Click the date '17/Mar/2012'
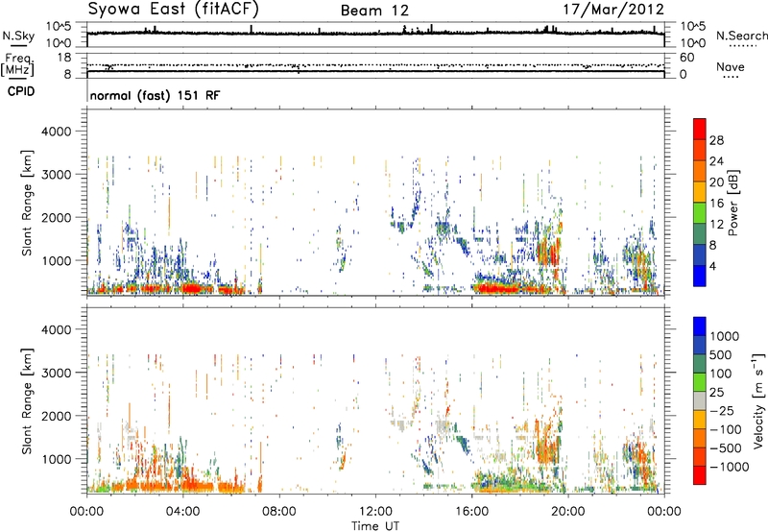 click(x=613, y=10)
